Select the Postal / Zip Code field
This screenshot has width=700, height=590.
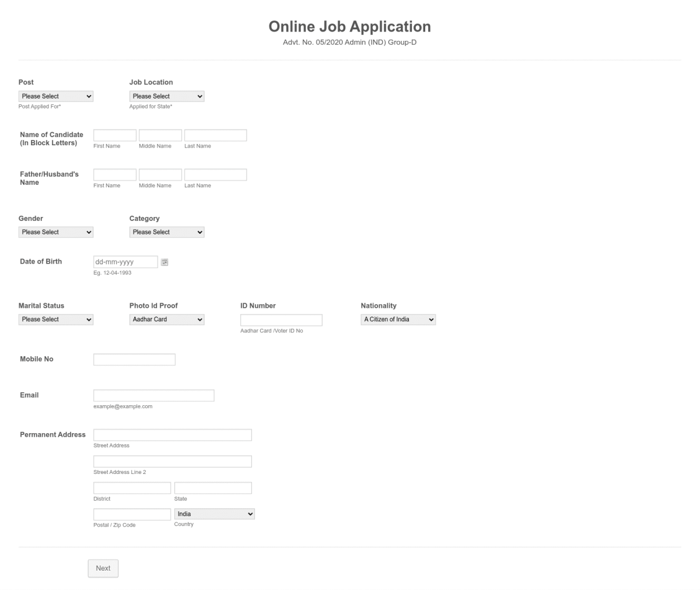[x=132, y=514]
